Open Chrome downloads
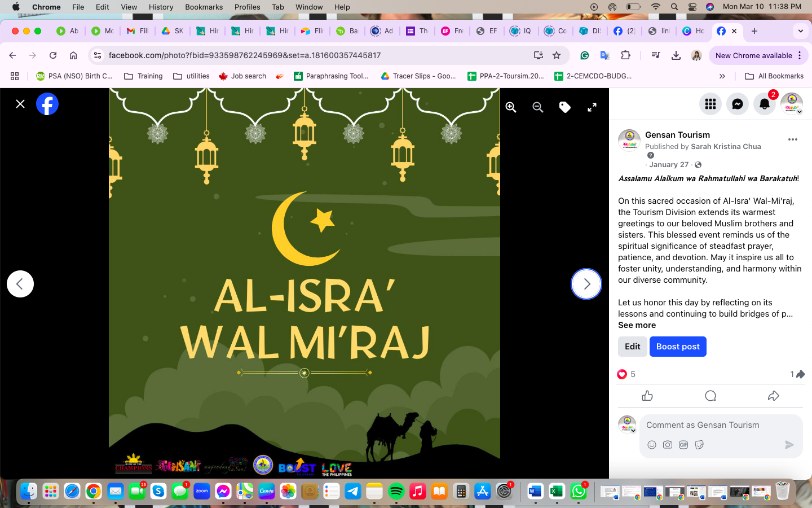Viewport: 812px width, 508px height. (676, 55)
